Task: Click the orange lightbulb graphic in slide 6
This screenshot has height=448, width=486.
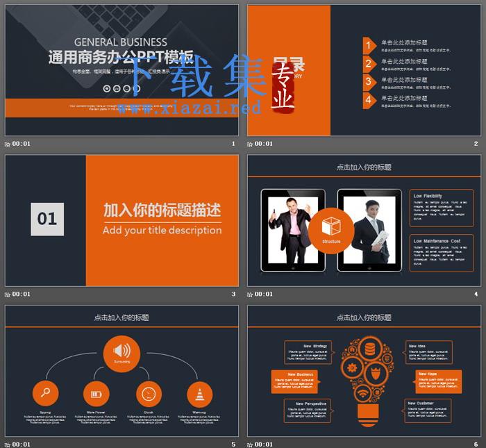Action: [367, 381]
